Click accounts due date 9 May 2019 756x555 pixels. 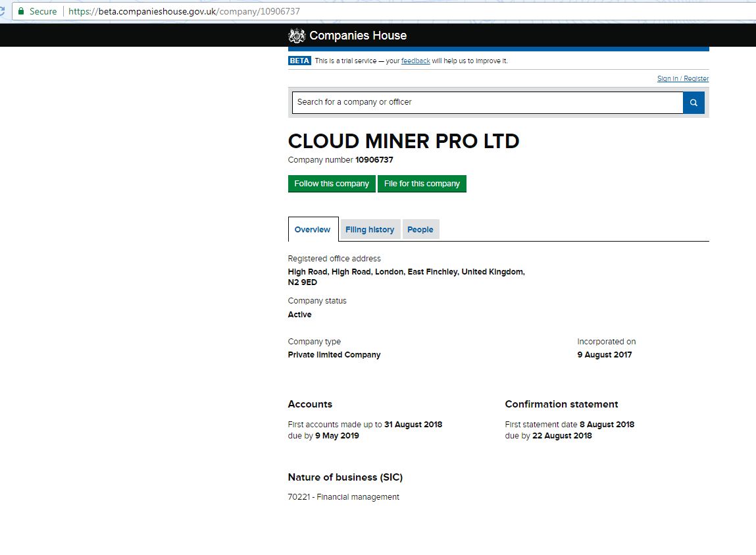point(337,436)
